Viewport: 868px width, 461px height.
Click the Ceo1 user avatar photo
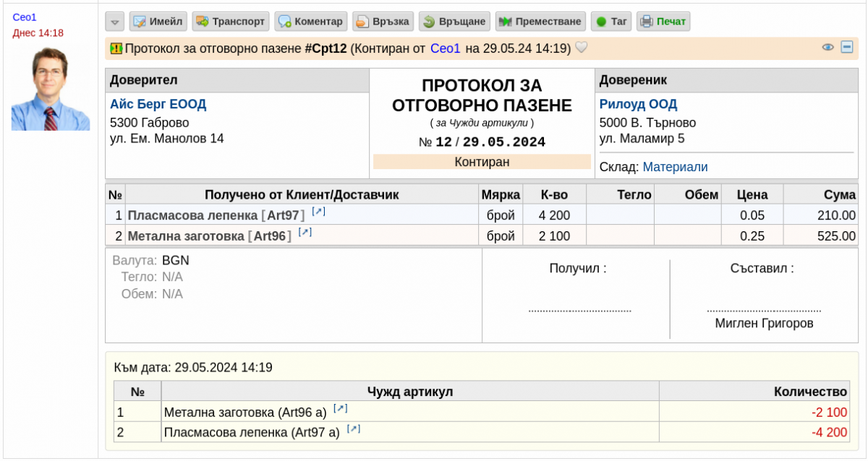point(51,89)
